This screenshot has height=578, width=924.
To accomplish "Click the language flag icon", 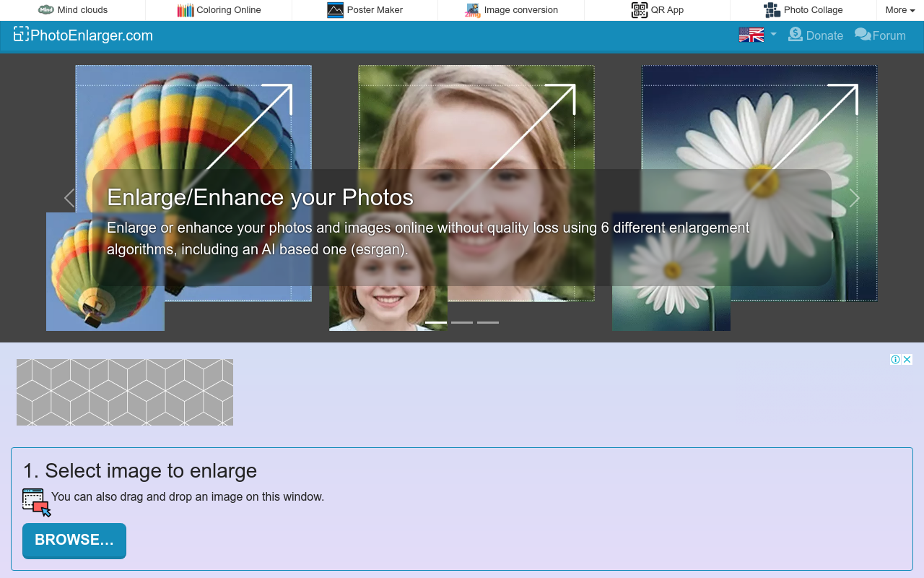I will click(x=751, y=35).
